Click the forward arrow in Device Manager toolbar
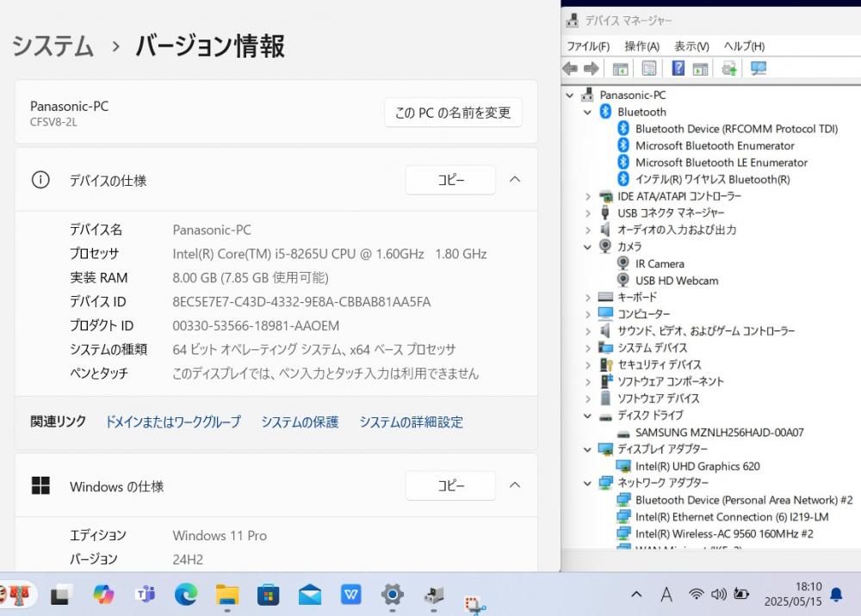The height and width of the screenshot is (616, 861). click(x=591, y=69)
